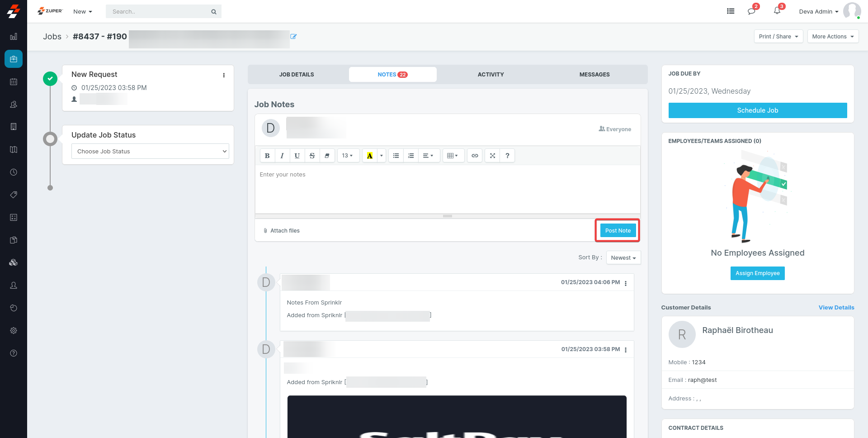Click the Schedule Job button
Screen dimensions: 868x438
coord(758,110)
